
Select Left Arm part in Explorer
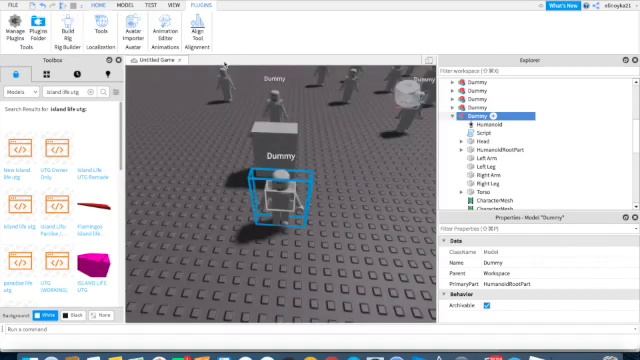486,158
